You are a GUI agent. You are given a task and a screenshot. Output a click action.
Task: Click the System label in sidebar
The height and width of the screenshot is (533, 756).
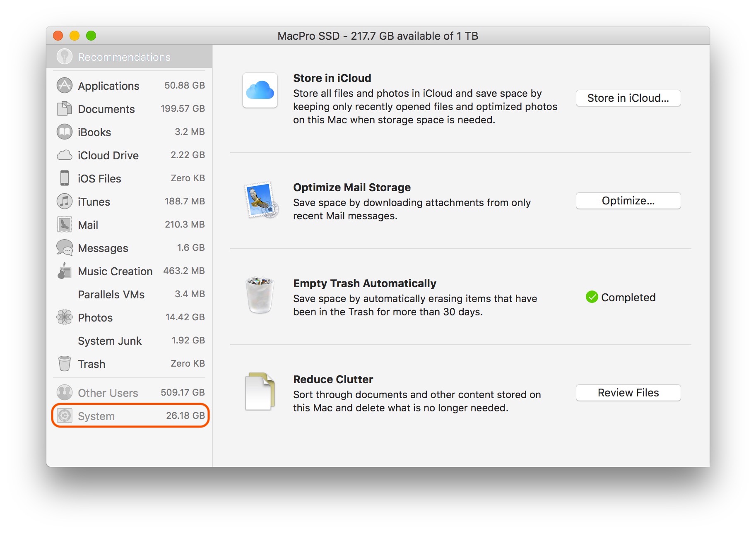click(96, 416)
